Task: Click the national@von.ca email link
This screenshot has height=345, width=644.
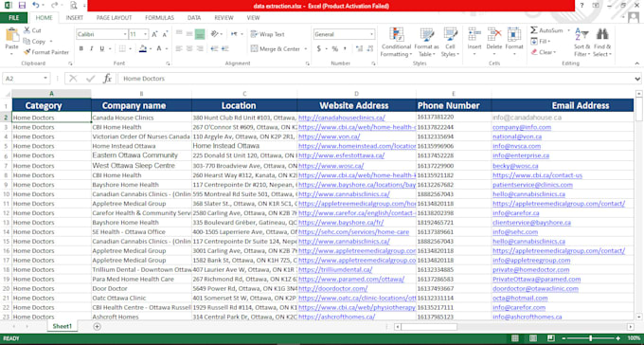Action: click(517, 136)
